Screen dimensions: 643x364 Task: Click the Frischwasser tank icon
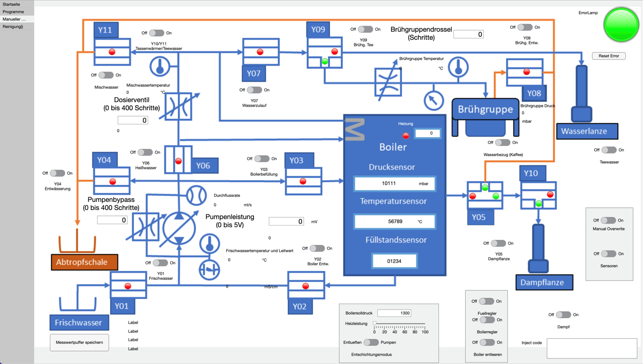[x=78, y=301]
